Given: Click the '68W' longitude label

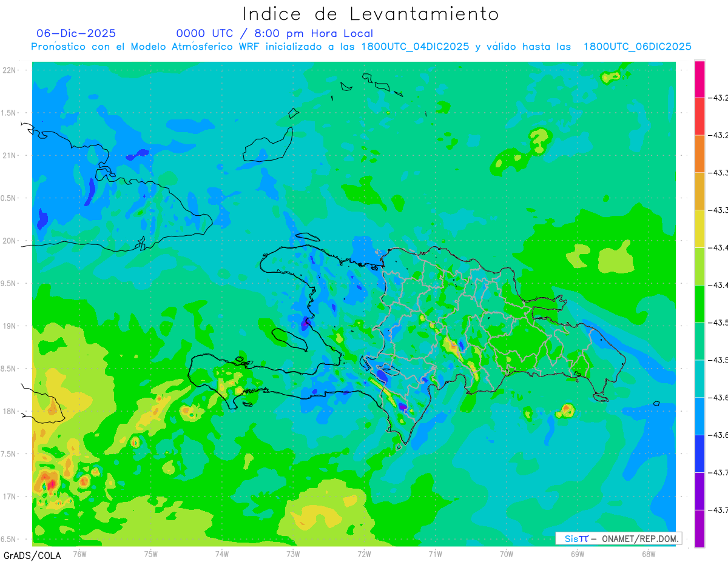Looking at the screenshot, I should (x=649, y=553).
